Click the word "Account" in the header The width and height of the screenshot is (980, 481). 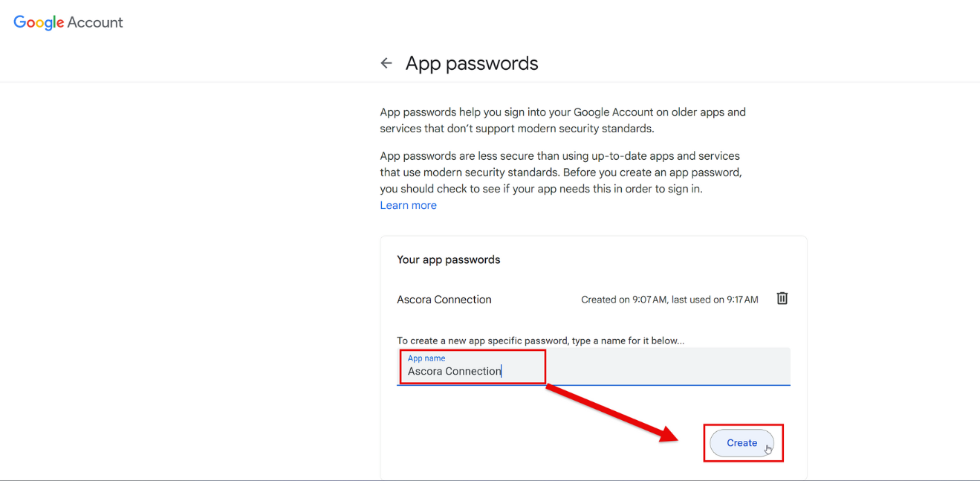pos(95,22)
